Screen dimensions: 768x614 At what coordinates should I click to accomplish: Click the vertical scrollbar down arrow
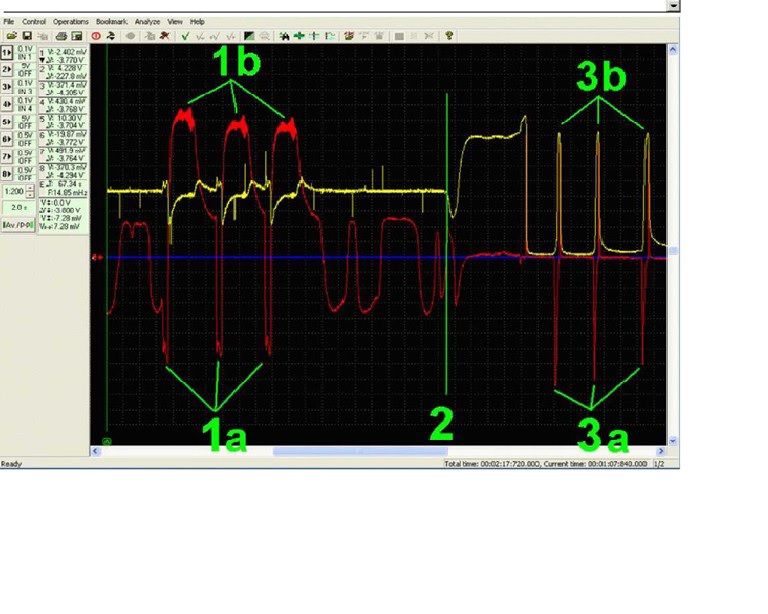click(673, 441)
